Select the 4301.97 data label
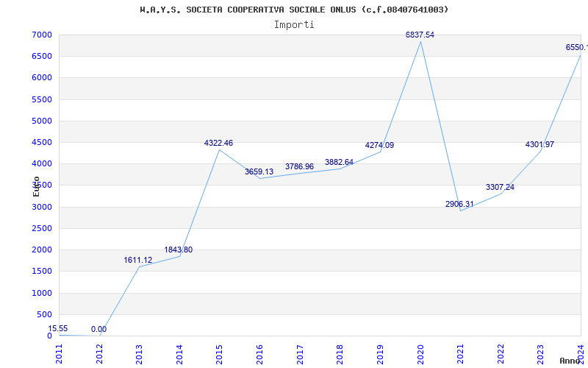588x368 pixels. click(539, 144)
